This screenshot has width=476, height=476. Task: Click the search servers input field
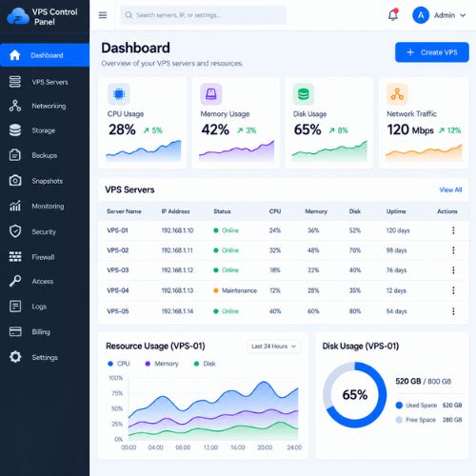(203, 15)
